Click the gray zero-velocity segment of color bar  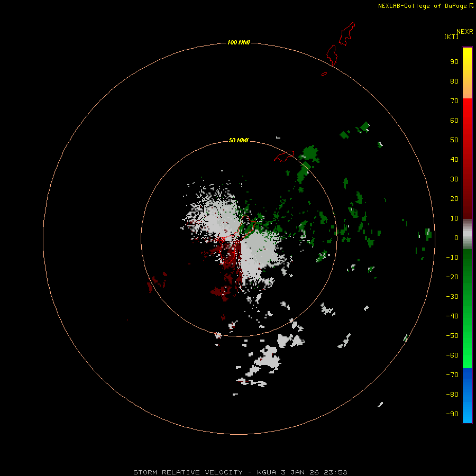pos(467,234)
